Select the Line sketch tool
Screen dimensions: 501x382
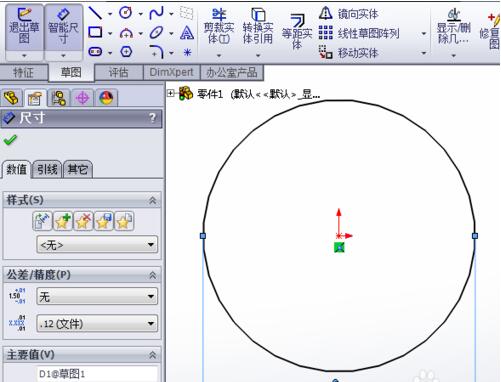pos(95,13)
